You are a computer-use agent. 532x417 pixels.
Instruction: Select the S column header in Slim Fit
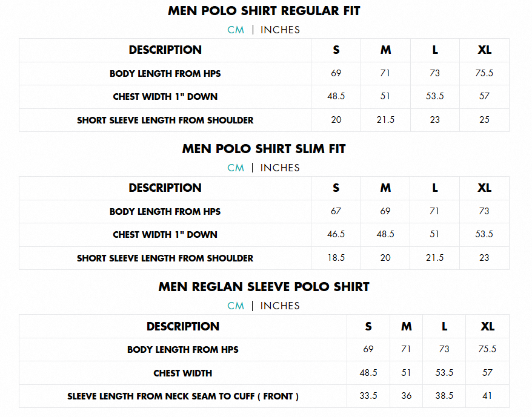click(x=336, y=188)
